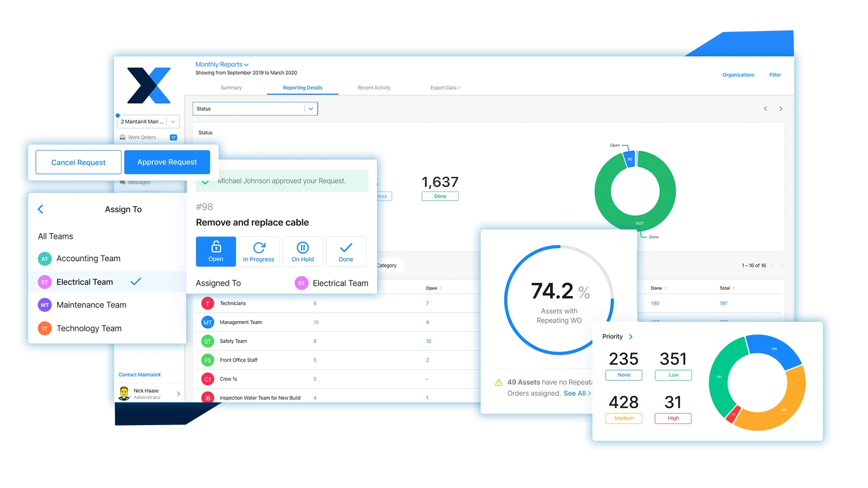Open the Monthly Reports dropdown
868x488 pixels.
[x=222, y=65]
